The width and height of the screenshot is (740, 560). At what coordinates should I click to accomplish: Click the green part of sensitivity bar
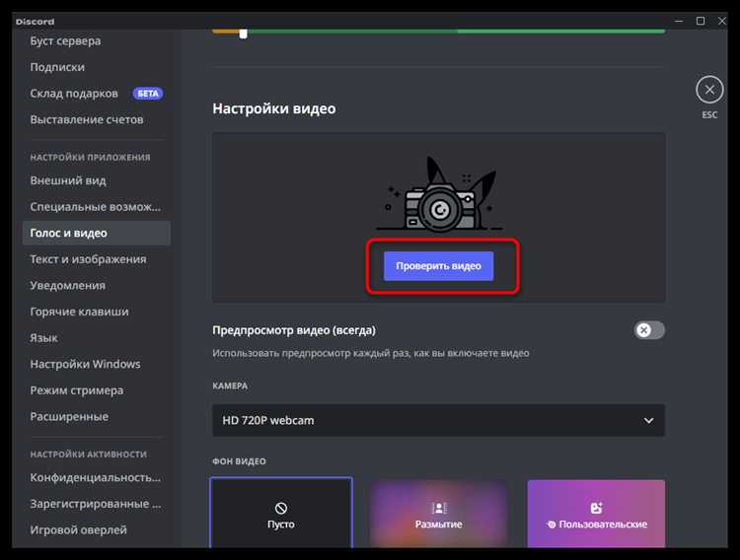(456, 32)
